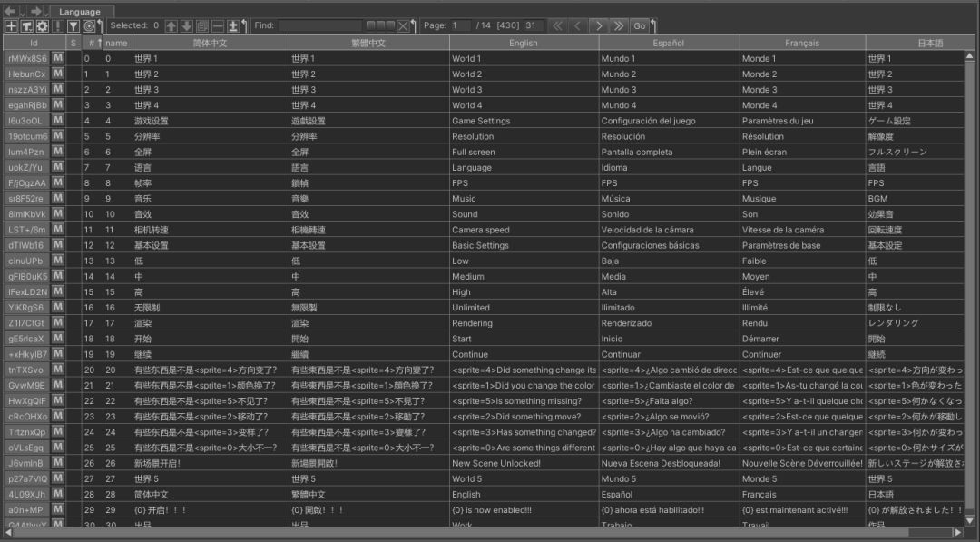Click the Id button for row 'Game Settings'

[25, 121]
